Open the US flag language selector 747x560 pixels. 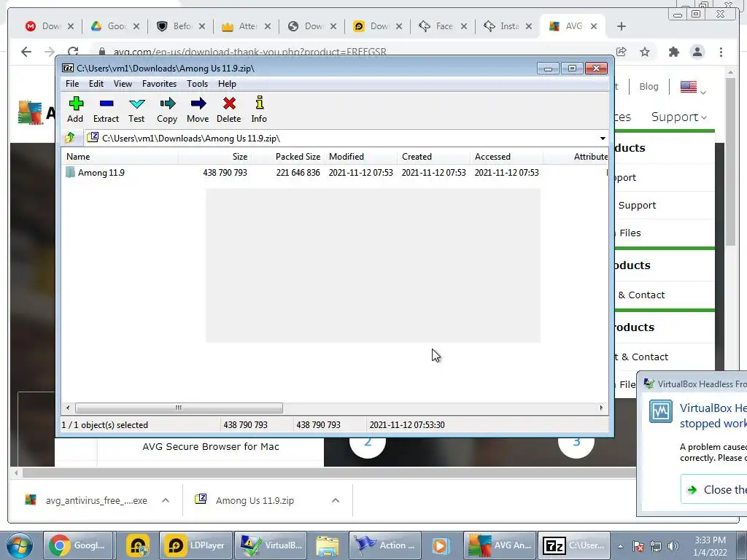tap(693, 87)
